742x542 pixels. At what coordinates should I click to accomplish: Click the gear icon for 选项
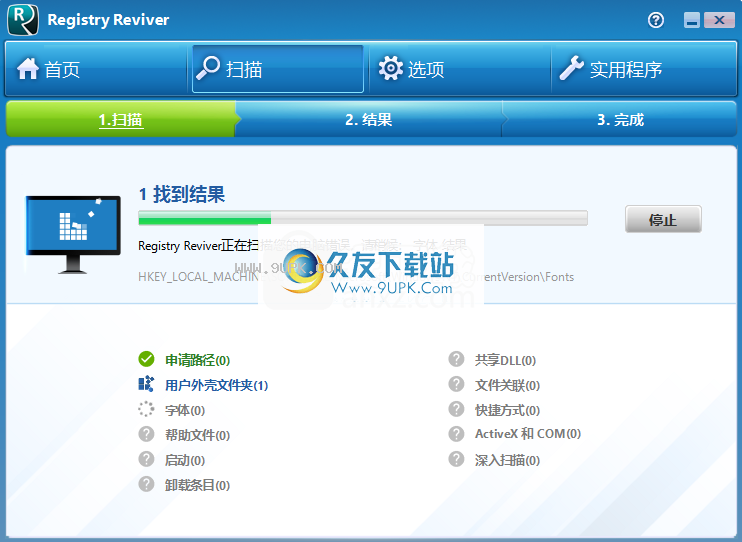[391, 68]
